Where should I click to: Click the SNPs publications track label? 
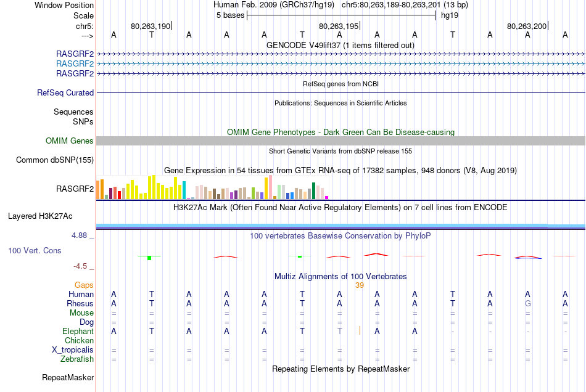(83, 121)
